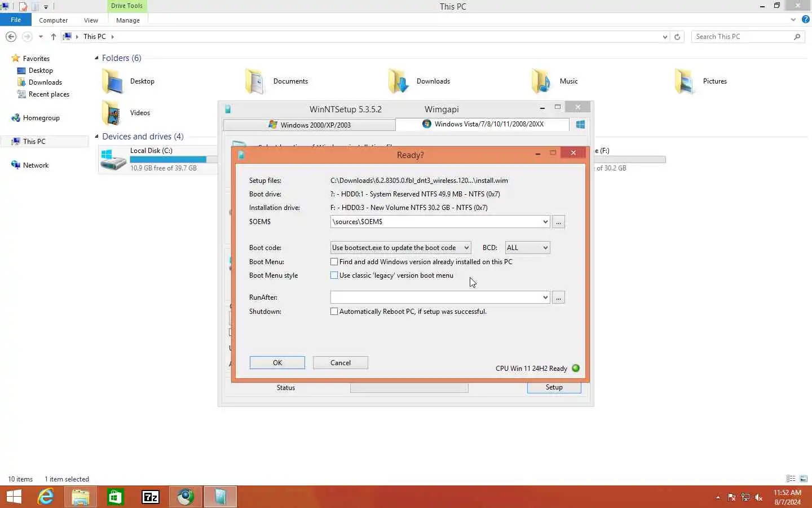Enable 'Find and add Windows version already installed' checkbox
The image size is (812, 508).
point(334,262)
